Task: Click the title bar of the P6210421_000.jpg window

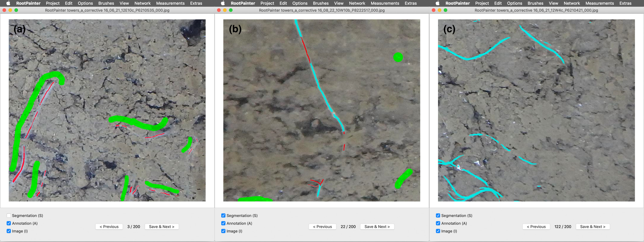Action: [536, 10]
